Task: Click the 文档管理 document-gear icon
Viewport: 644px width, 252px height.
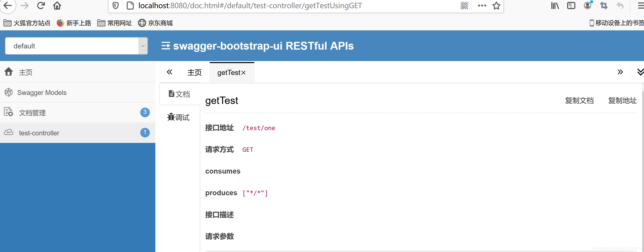Action: [9, 112]
